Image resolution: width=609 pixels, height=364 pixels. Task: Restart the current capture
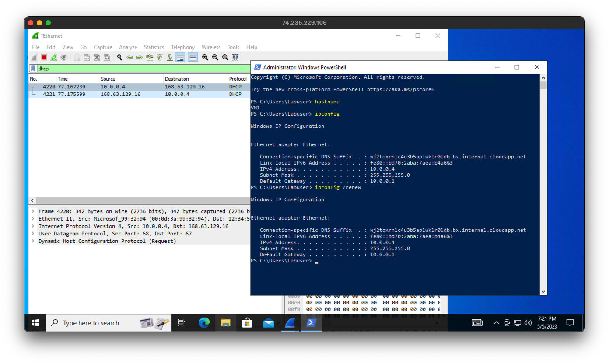pyautogui.click(x=53, y=57)
